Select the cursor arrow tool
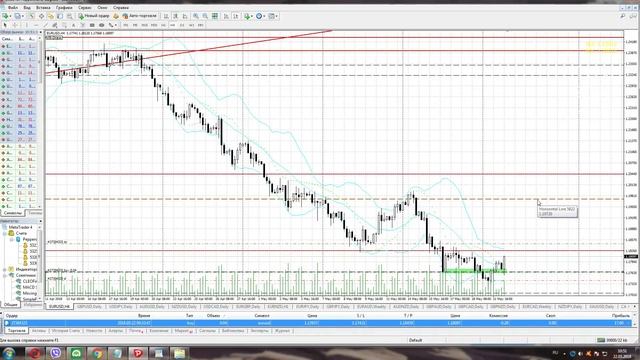 [4, 25]
